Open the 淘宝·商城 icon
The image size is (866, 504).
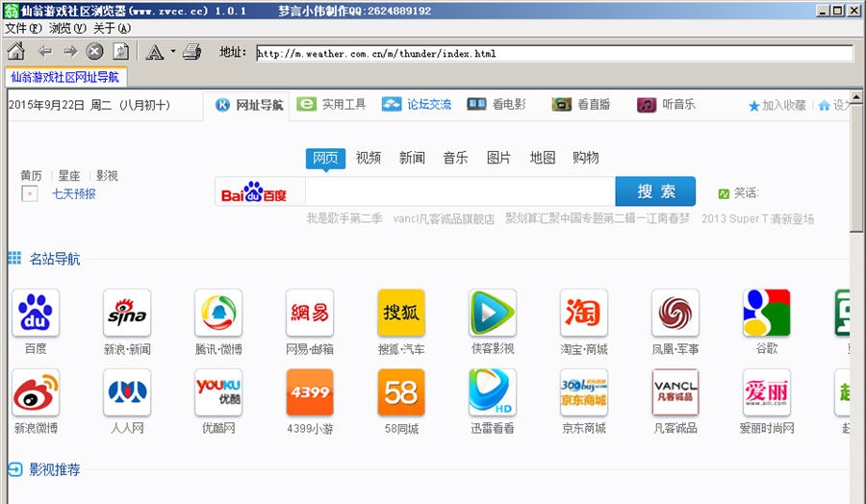[584, 313]
